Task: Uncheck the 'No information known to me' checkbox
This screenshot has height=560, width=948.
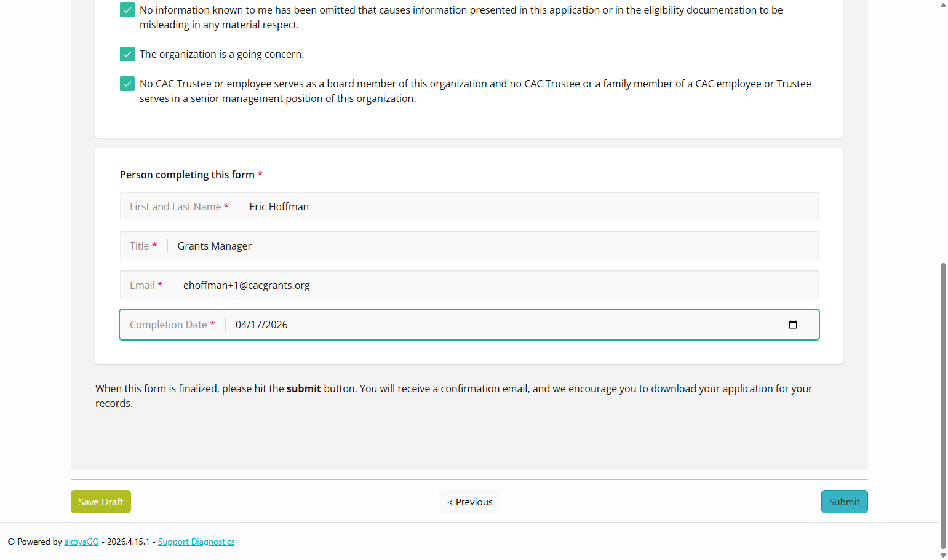Action: (x=127, y=10)
